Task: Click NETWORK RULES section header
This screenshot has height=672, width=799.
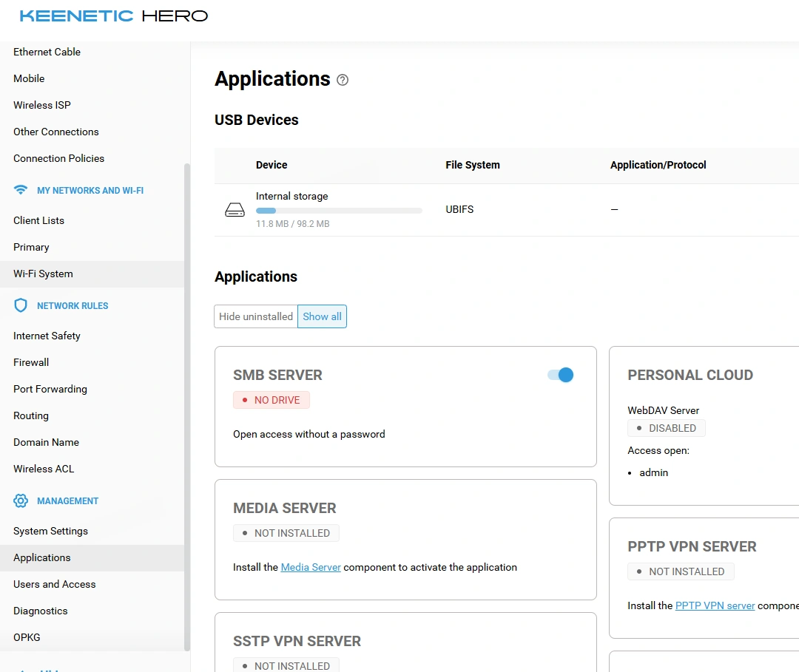Action: coord(73,306)
